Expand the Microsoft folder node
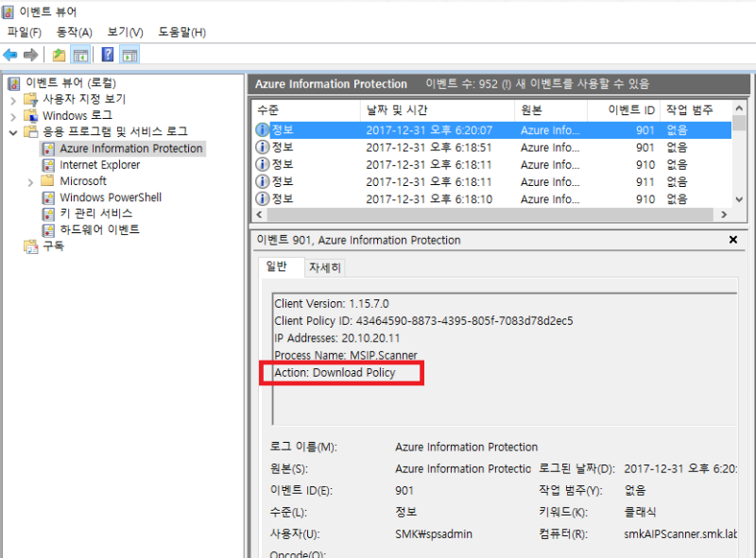Viewport: 756px width, 558px height. coord(29,181)
